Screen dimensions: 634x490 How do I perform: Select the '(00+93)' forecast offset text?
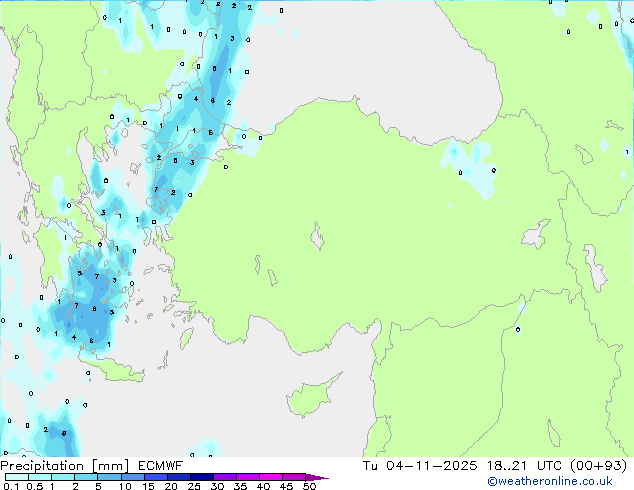598,466
